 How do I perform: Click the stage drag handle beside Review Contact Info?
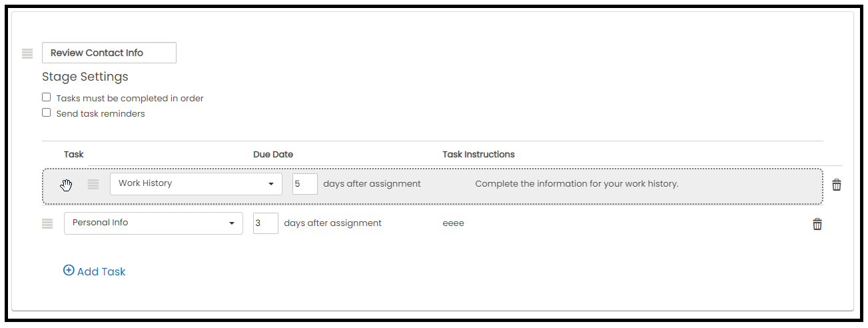point(27,53)
